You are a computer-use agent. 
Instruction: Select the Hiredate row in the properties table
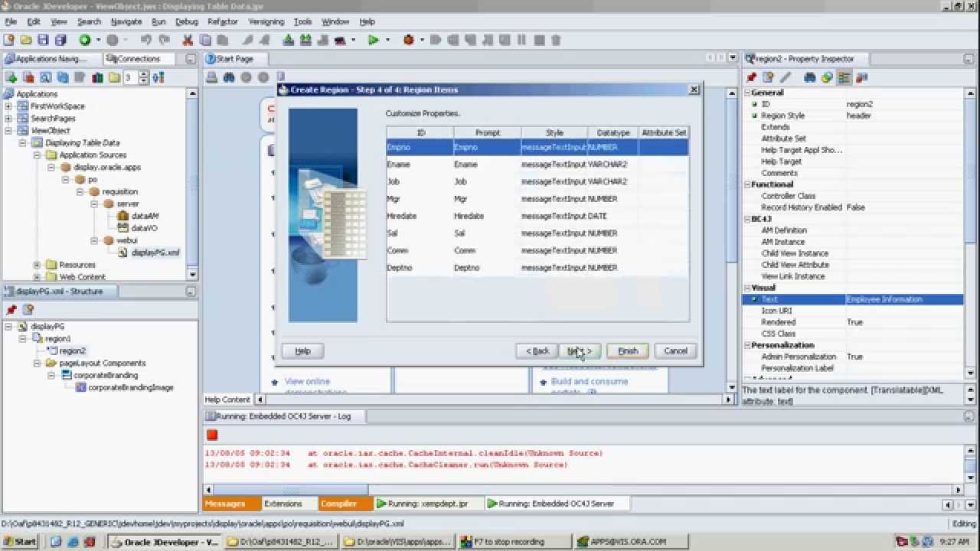(537, 216)
